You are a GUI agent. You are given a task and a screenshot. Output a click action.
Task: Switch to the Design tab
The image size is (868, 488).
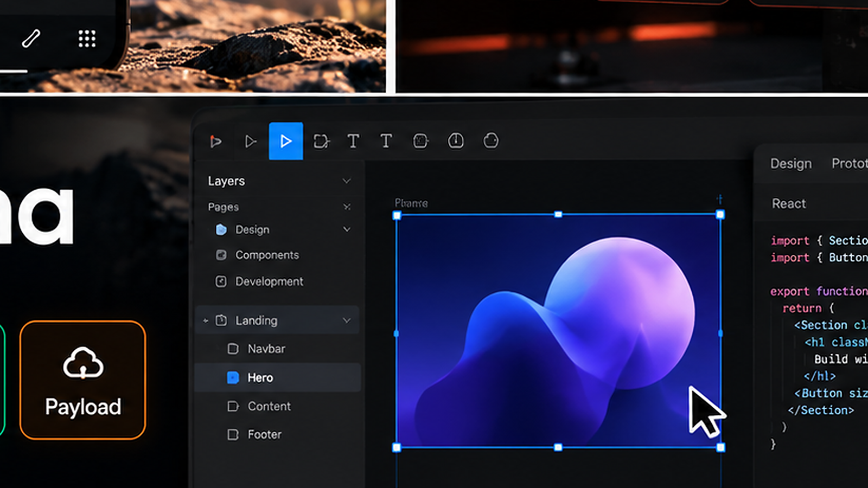coord(791,164)
